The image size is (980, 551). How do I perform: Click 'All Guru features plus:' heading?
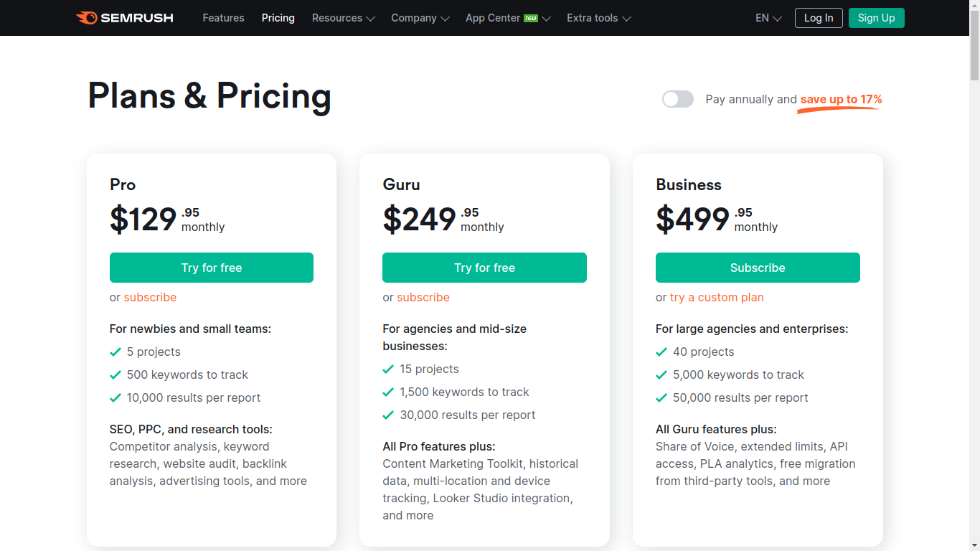click(716, 429)
